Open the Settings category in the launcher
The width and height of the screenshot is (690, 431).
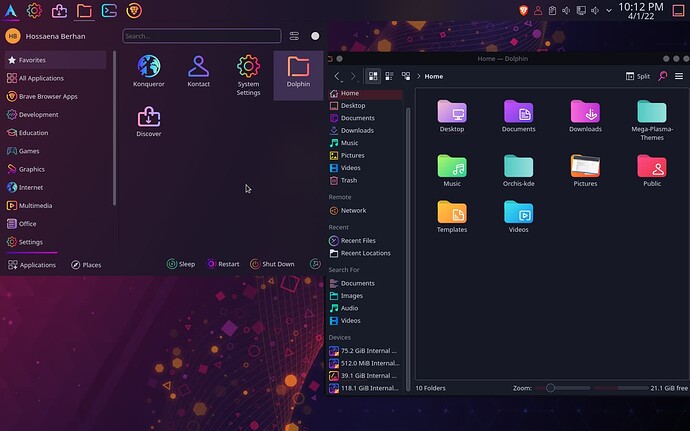pos(55,242)
